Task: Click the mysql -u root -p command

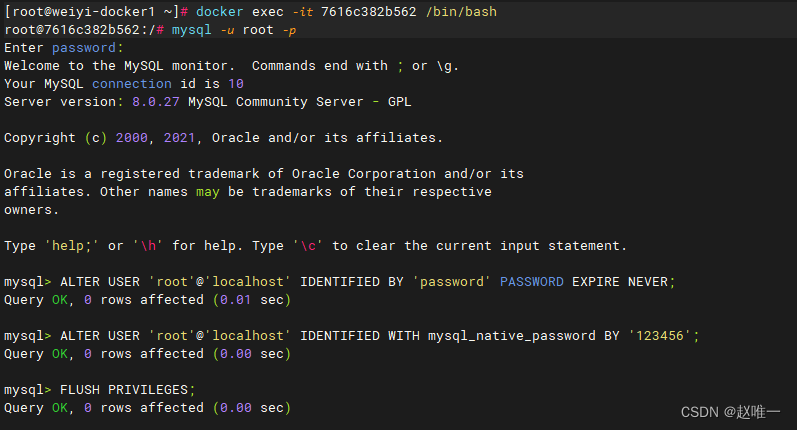Action: 234,30
